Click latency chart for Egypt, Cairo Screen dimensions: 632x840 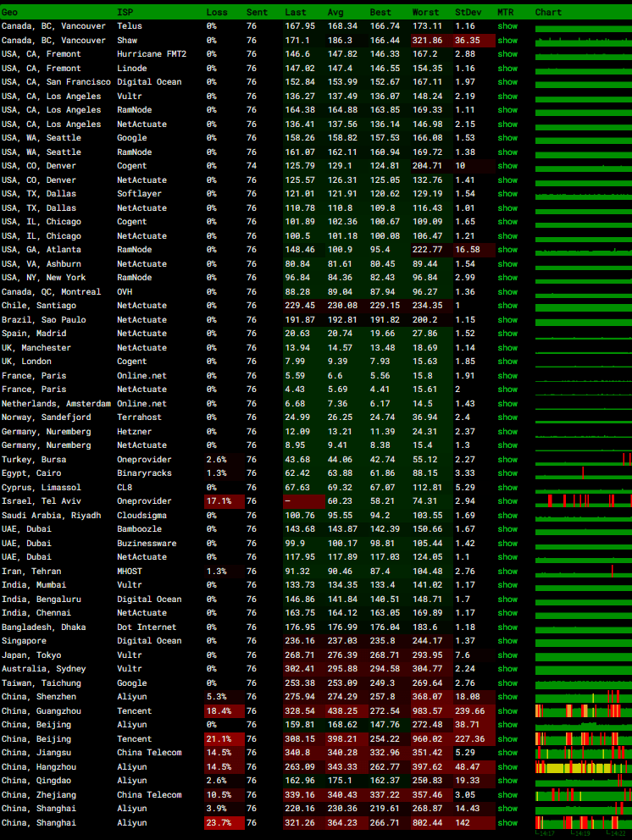(x=583, y=473)
